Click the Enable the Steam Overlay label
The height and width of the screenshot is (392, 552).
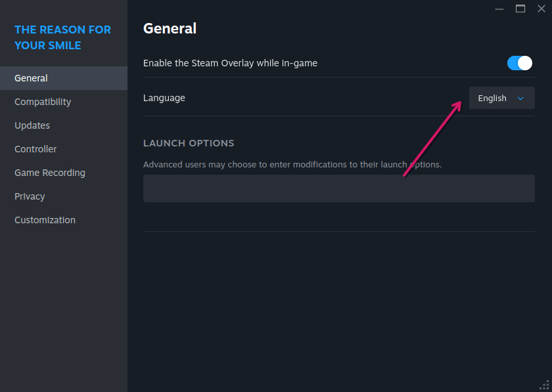point(230,63)
